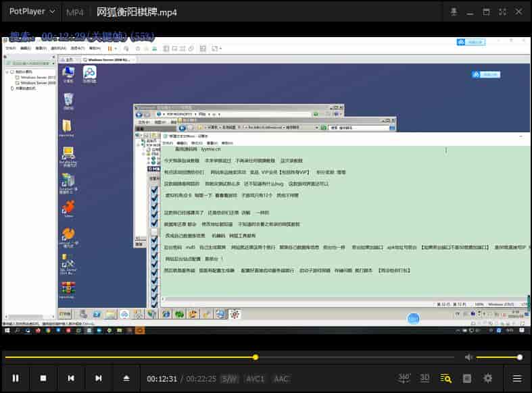Toggle the S/W decoder indicator
Screen dimensions: 532x393
coord(230,379)
